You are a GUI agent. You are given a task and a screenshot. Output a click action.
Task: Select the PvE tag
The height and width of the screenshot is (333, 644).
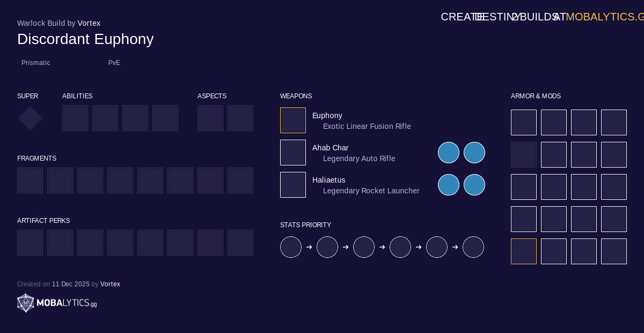(x=114, y=63)
